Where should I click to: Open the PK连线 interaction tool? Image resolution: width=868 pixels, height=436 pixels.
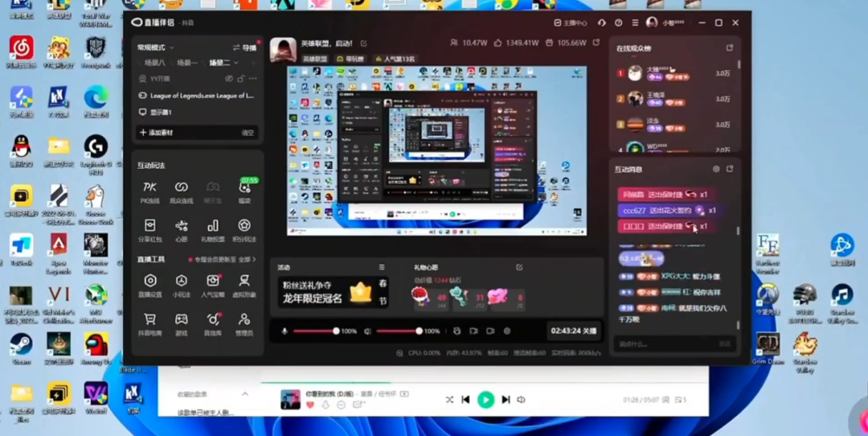(x=149, y=192)
